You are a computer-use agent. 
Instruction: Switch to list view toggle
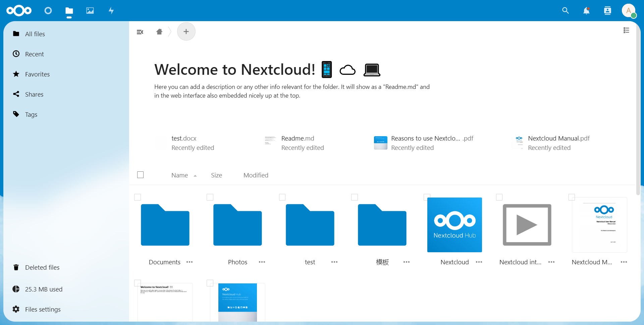pyautogui.click(x=626, y=30)
